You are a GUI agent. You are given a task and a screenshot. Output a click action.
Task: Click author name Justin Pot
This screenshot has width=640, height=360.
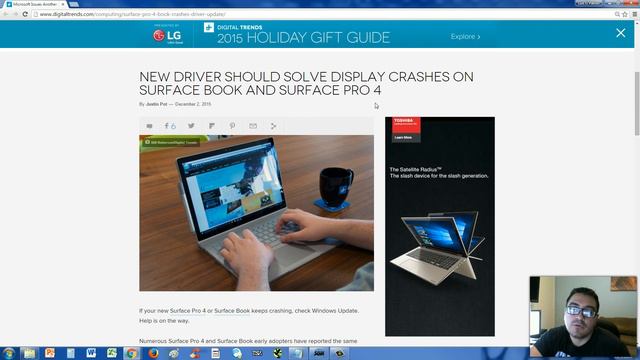[157, 104]
